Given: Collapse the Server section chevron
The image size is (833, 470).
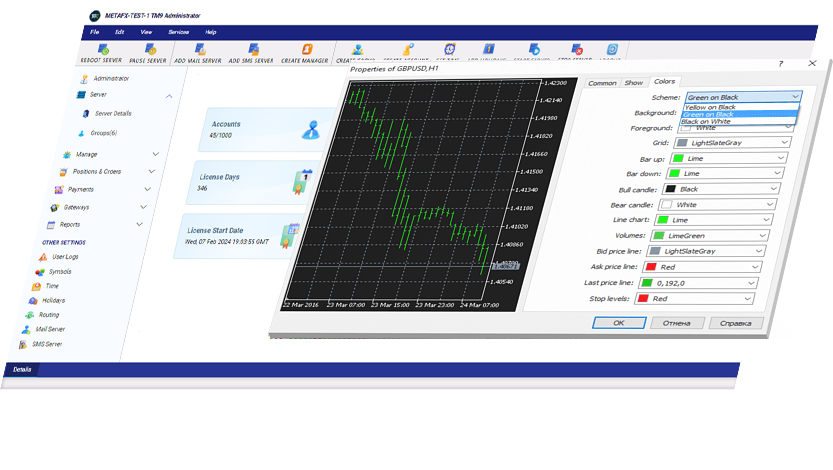Looking at the screenshot, I should pos(169,96).
